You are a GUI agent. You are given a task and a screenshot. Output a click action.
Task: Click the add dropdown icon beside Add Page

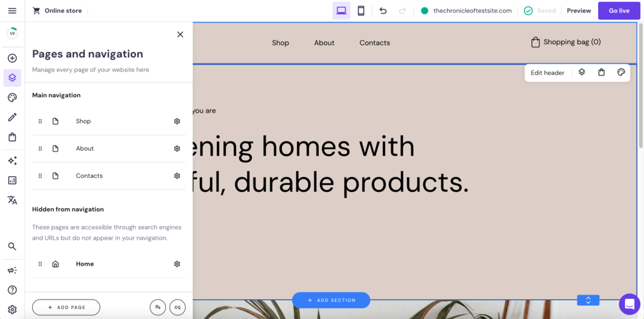tap(158, 307)
